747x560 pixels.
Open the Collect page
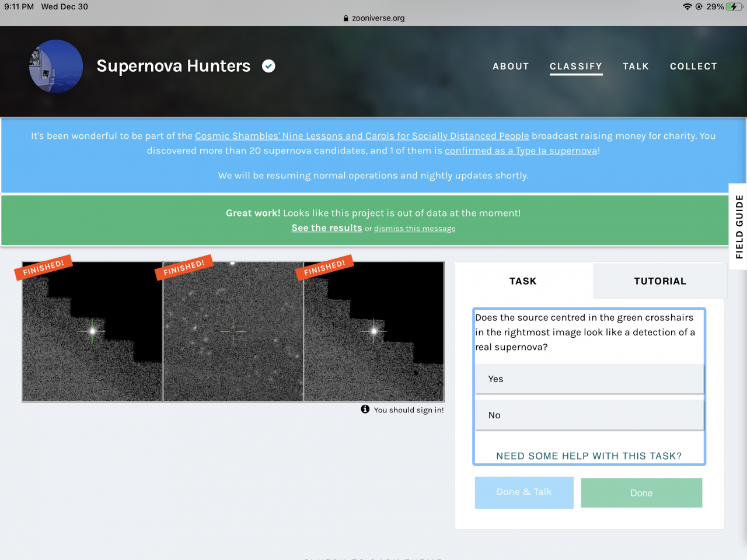click(693, 66)
